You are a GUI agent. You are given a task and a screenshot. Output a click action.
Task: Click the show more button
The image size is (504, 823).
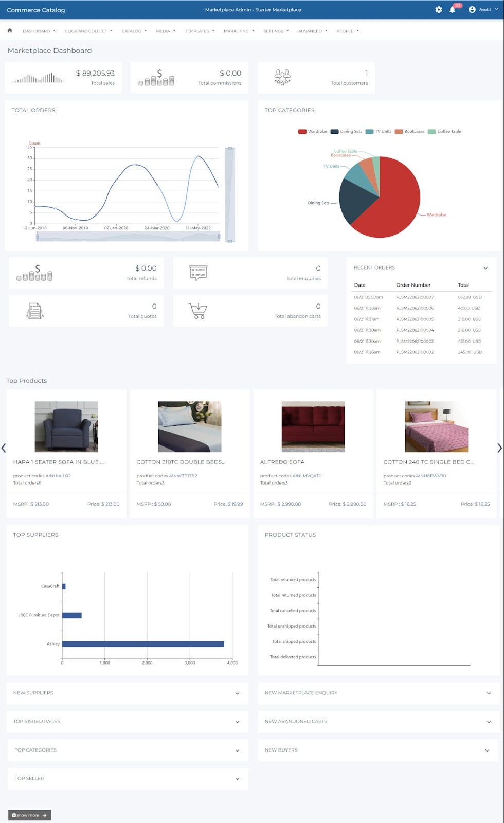pos(29,815)
